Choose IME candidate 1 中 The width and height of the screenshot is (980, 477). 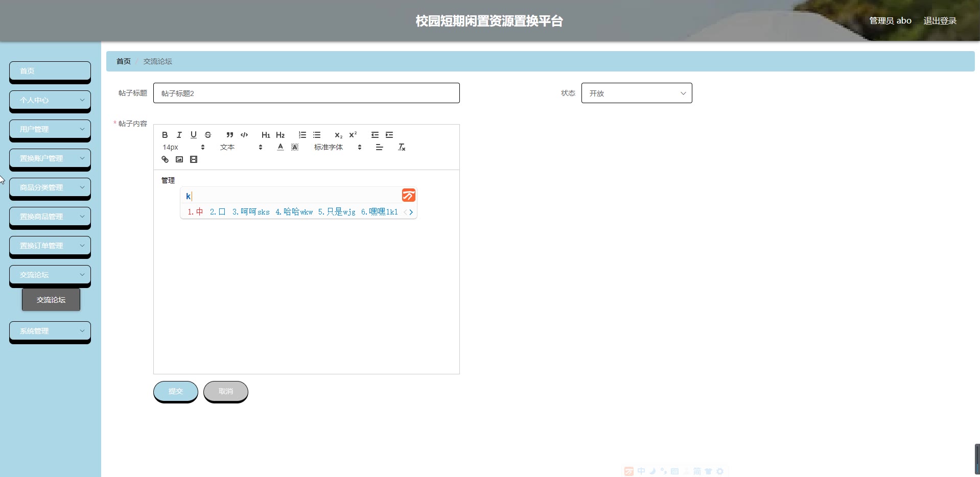[x=195, y=212]
